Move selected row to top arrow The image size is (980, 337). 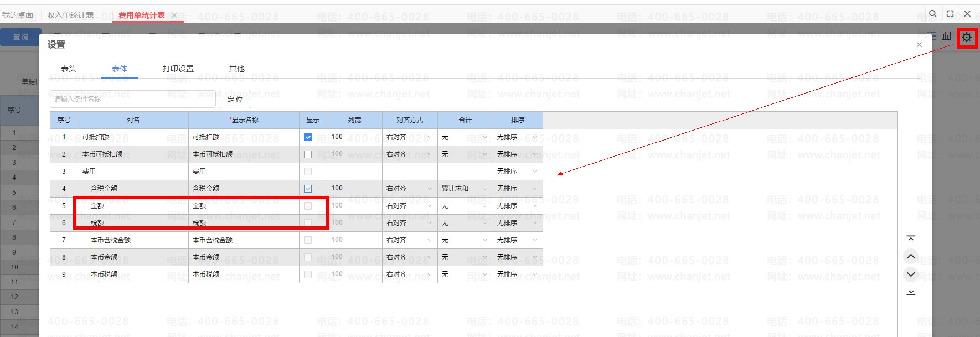[911, 239]
